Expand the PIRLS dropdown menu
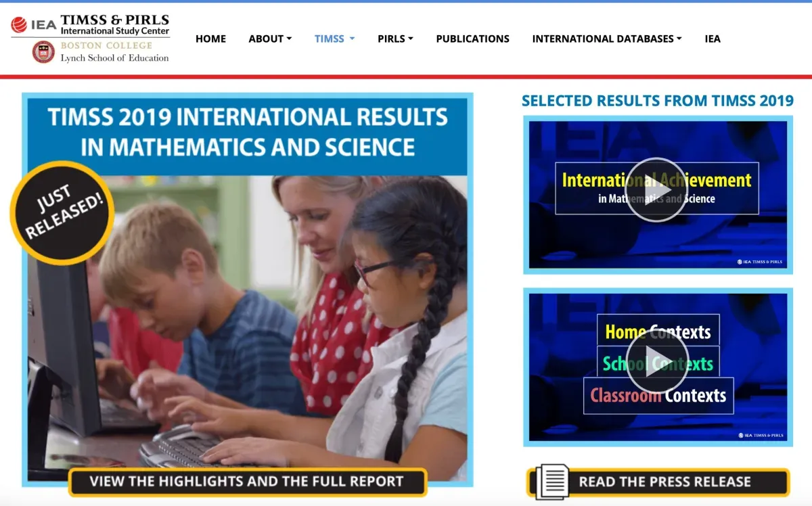Image resolution: width=812 pixels, height=506 pixels. [395, 39]
